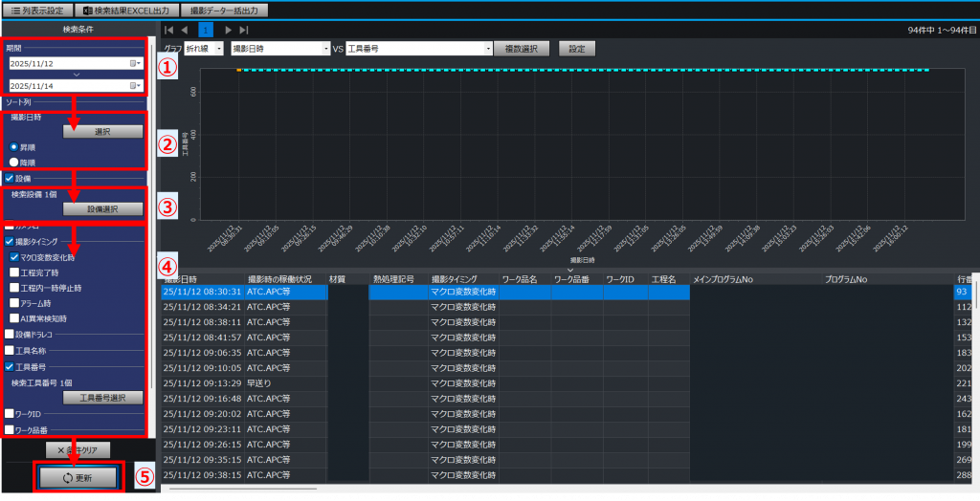The height and width of the screenshot is (501, 980).
Task: Select the 25/11/12 09:13:29 table row
Action: 201,383
